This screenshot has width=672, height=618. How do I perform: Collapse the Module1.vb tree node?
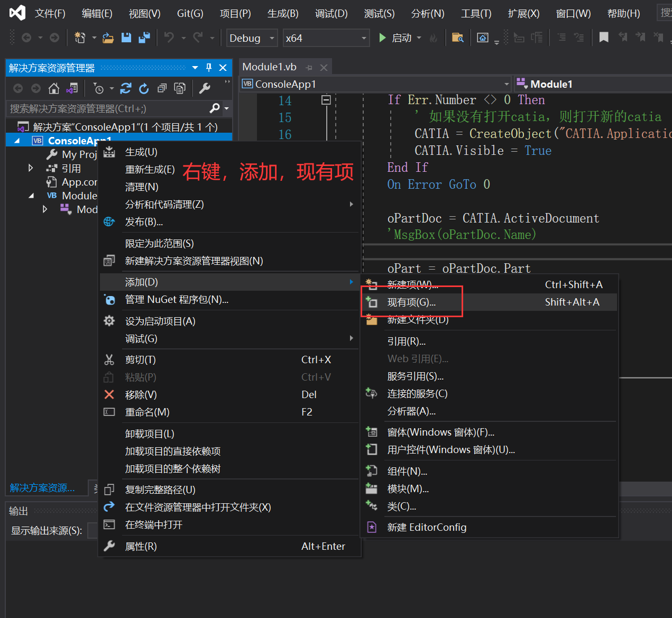pyautogui.click(x=31, y=196)
